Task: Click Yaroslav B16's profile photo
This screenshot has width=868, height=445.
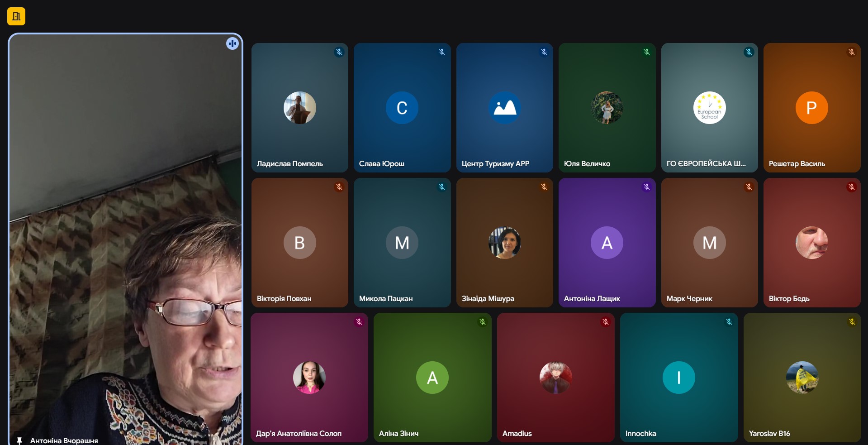Action: coord(802,378)
